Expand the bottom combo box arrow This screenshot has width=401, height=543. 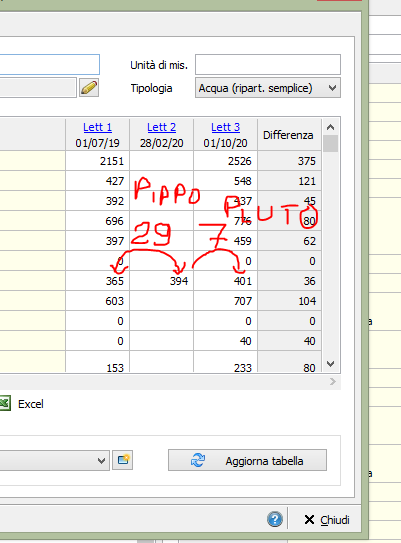coord(101,461)
